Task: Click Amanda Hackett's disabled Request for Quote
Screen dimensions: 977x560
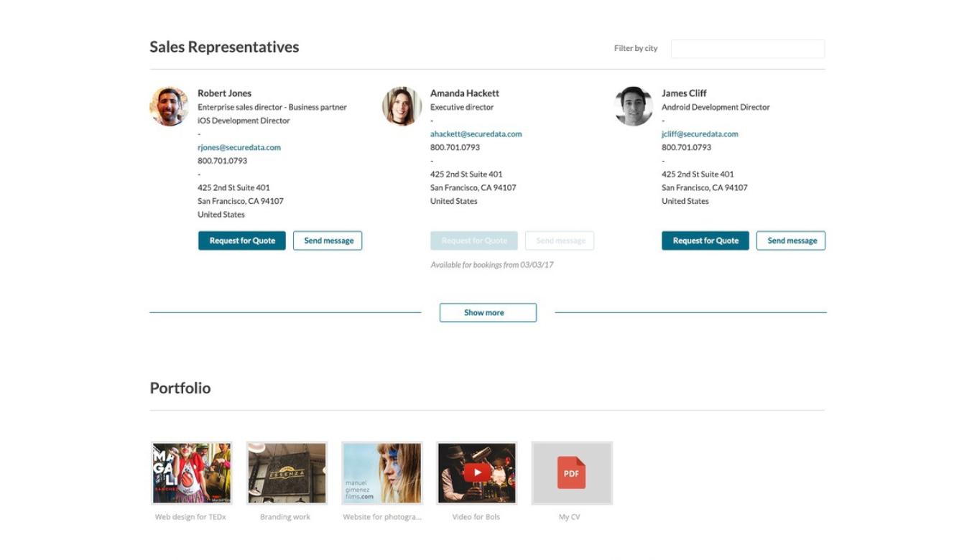Action: point(474,241)
